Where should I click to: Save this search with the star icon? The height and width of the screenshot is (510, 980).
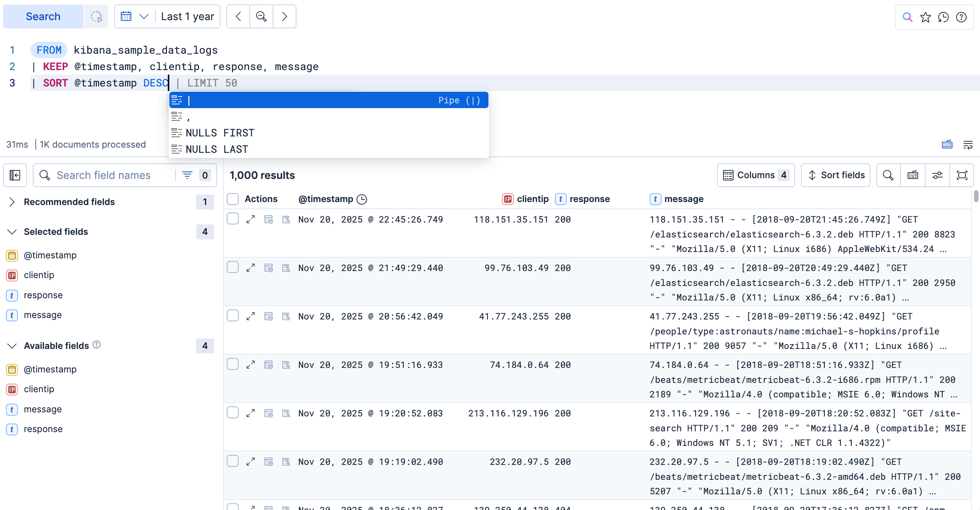pyautogui.click(x=926, y=17)
